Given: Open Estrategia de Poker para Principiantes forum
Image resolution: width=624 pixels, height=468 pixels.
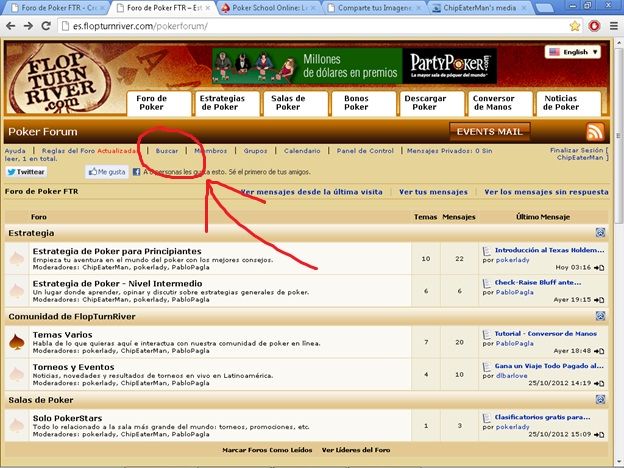Looking at the screenshot, I should [x=117, y=251].
